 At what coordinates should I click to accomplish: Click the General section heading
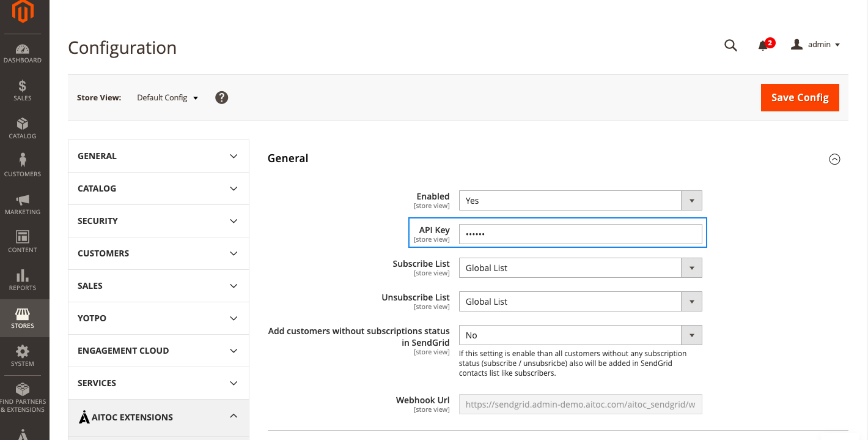[x=288, y=158]
